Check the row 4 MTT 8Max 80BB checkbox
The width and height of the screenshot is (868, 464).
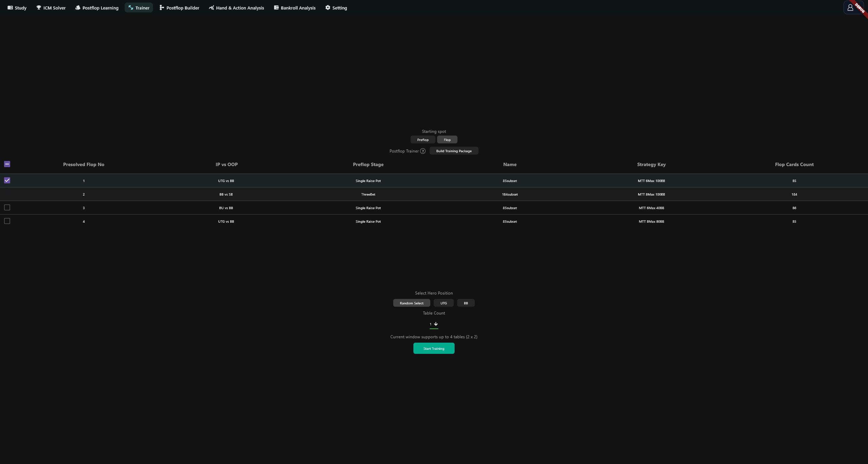tap(7, 221)
